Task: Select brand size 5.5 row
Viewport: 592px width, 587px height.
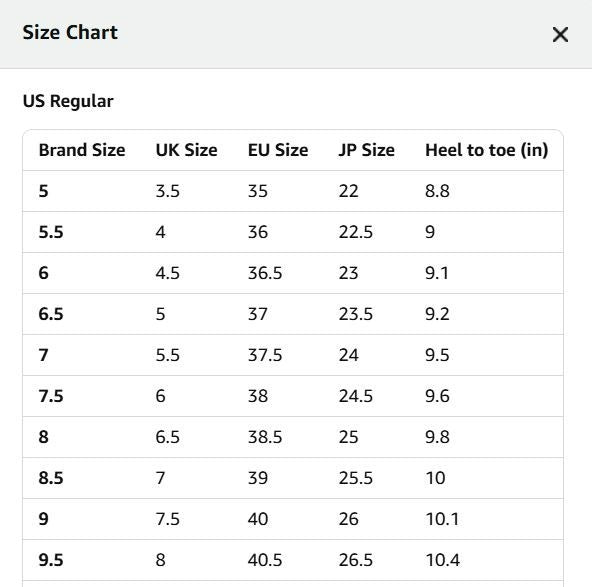Action: pyautogui.click(x=293, y=232)
